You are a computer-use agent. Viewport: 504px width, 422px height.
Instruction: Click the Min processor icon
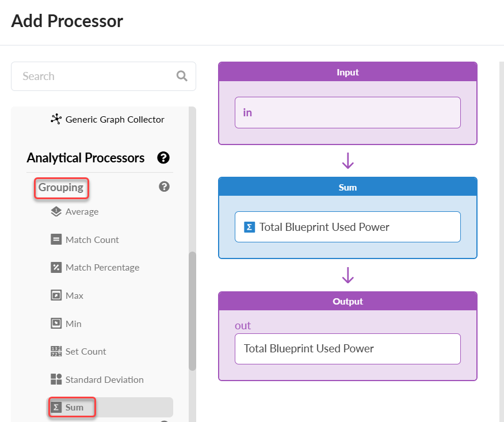click(56, 324)
